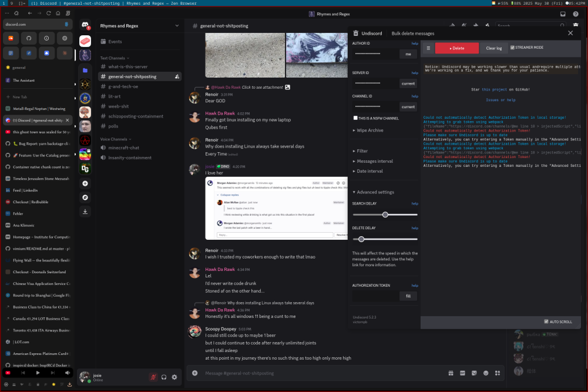Viewport: 588px width, 392px height.
Task: Unmute microphone in user panel
Action: coord(154,377)
